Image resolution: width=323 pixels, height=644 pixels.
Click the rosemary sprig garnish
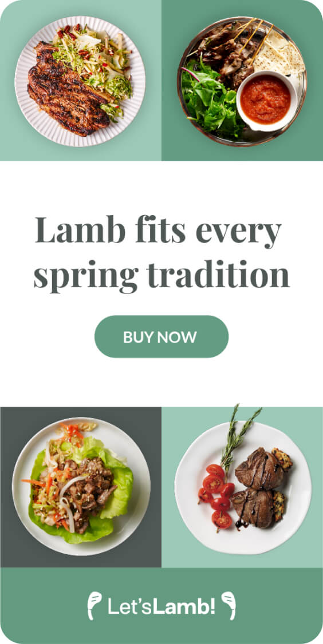tap(237, 436)
